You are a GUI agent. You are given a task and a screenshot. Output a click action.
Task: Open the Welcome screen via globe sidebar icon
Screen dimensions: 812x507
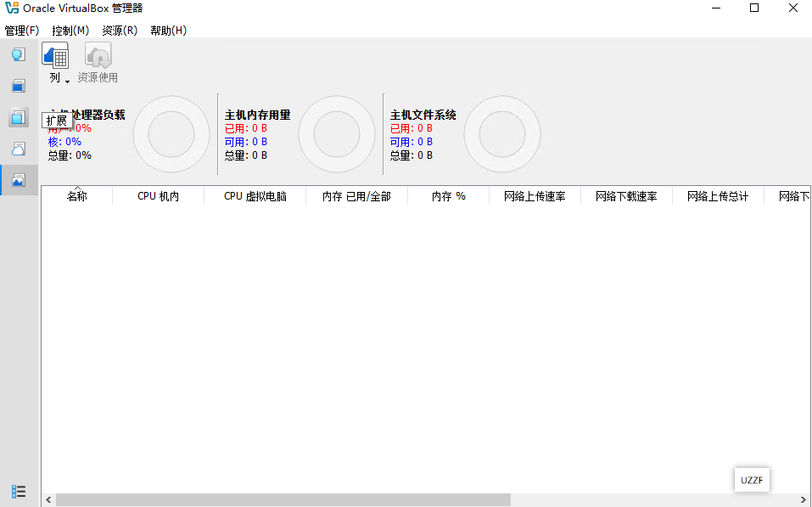[18, 54]
